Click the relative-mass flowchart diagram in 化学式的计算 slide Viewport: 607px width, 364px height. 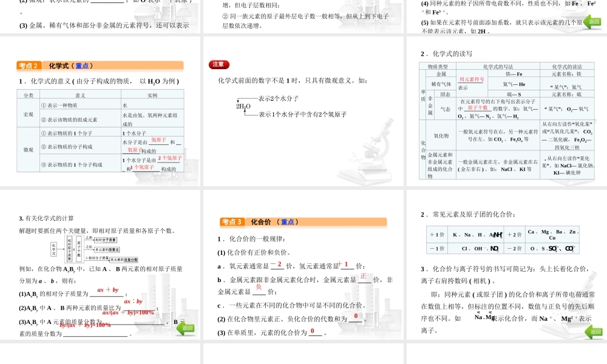(94, 249)
